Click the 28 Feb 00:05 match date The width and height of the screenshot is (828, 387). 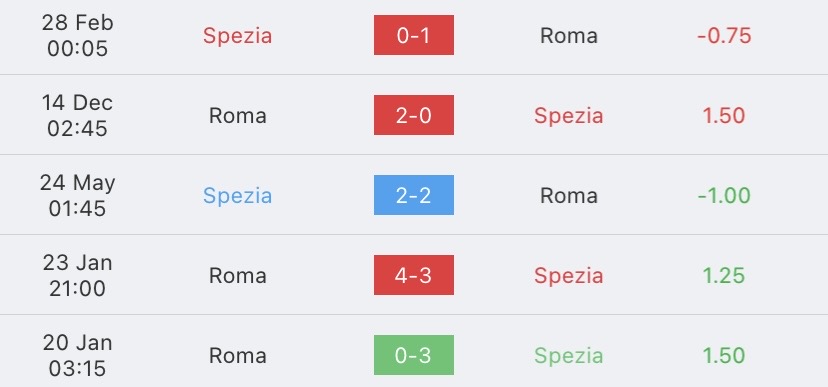tap(78, 35)
